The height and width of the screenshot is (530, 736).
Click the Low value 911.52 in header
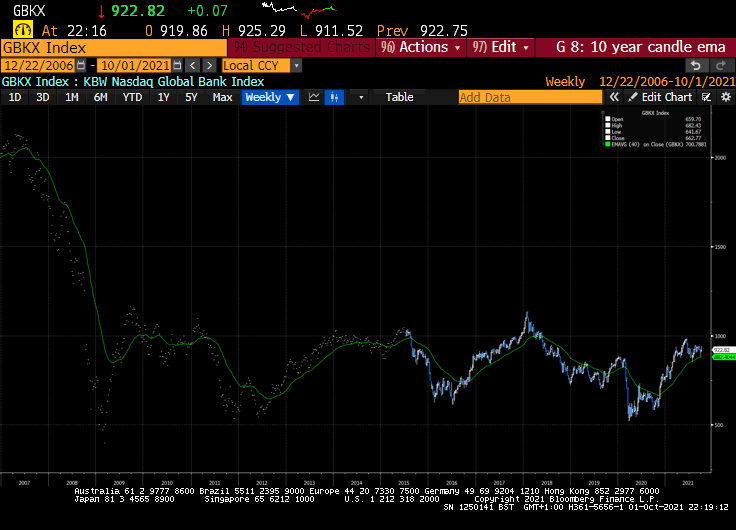pos(339,31)
